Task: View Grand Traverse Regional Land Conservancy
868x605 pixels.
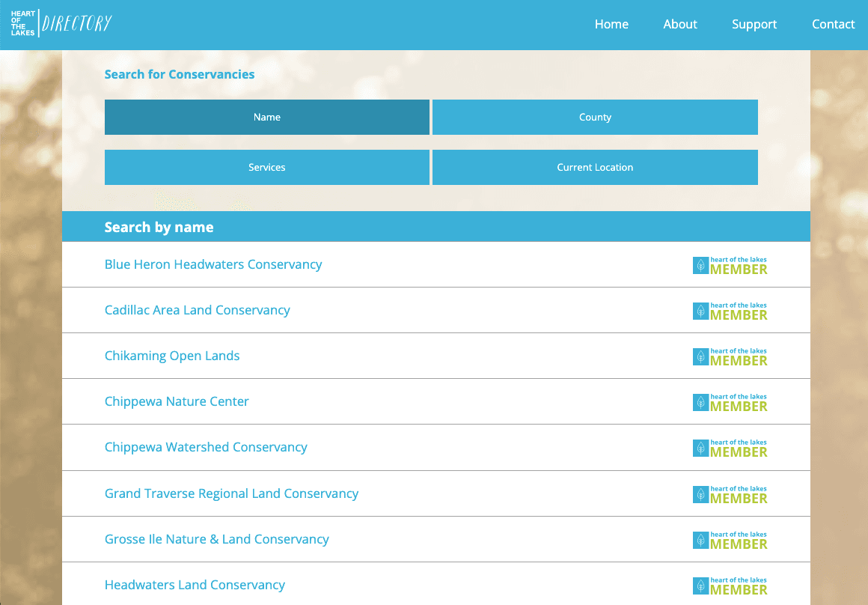Action: [231, 493]
